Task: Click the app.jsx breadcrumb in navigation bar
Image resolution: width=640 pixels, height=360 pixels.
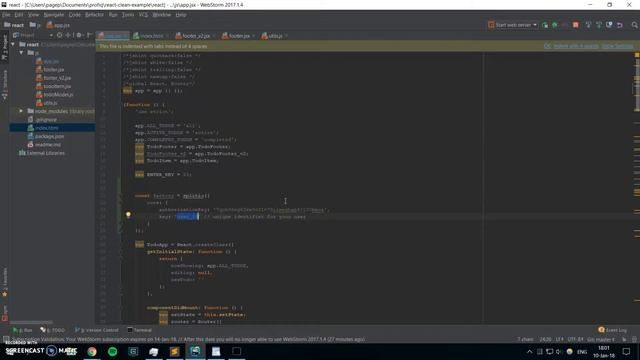Action: 58,25
